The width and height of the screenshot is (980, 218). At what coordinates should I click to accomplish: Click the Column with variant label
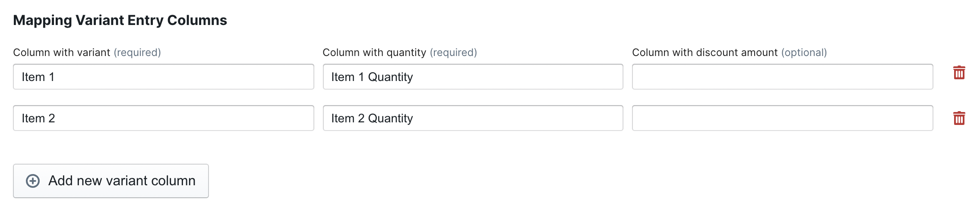[x=62, y=53]
